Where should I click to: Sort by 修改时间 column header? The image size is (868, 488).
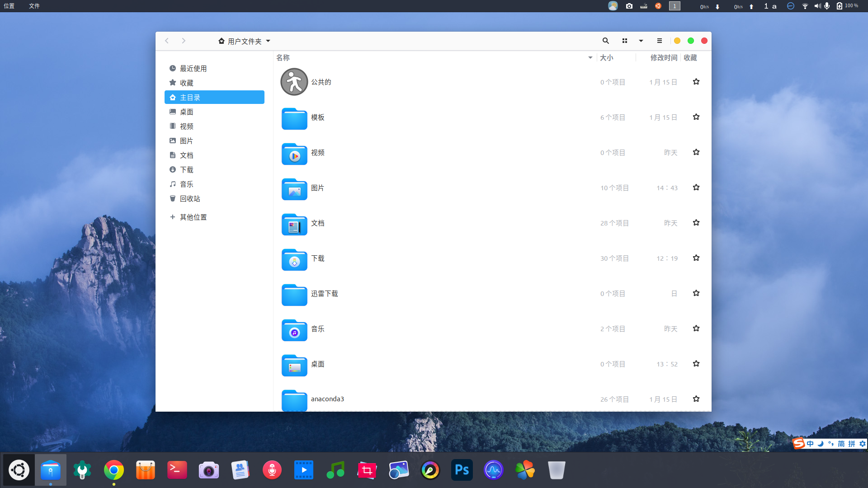point(663,58)
